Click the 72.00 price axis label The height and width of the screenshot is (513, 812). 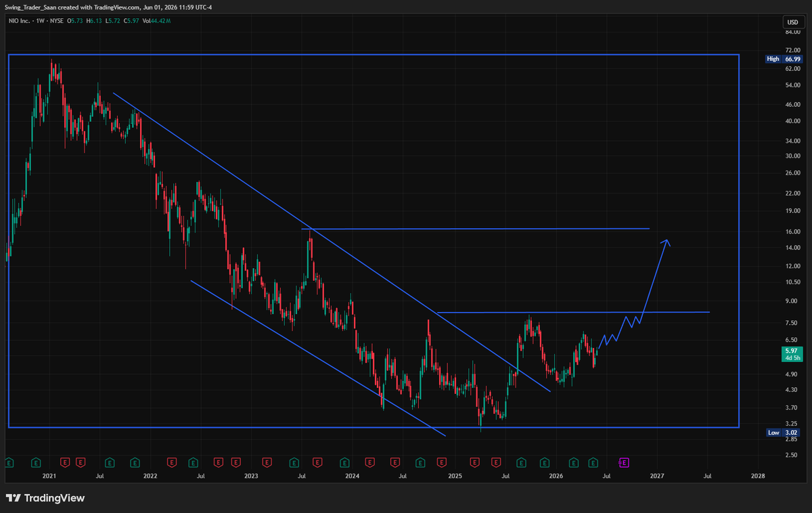click(792, 50)
